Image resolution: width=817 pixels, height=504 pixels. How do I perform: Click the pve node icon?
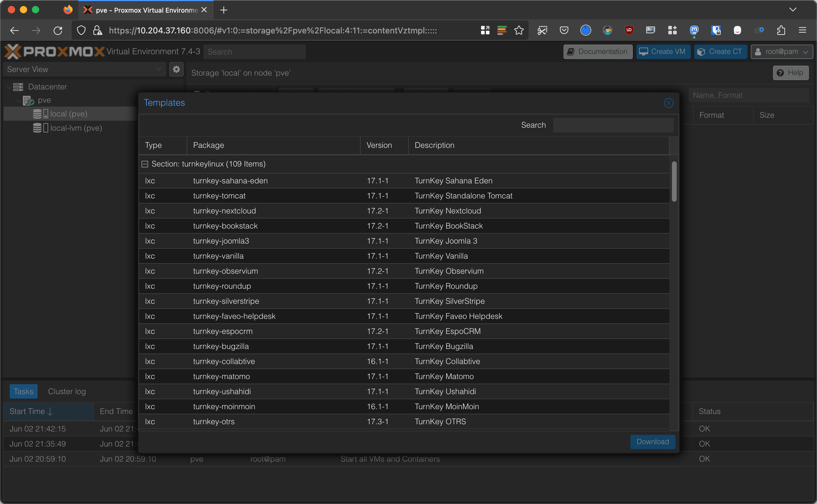coord(28,100)
